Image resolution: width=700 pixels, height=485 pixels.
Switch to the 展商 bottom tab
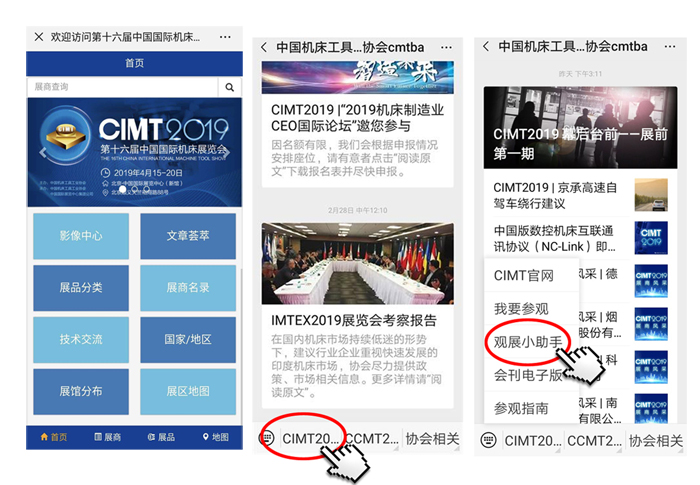[x=107, y=437]
